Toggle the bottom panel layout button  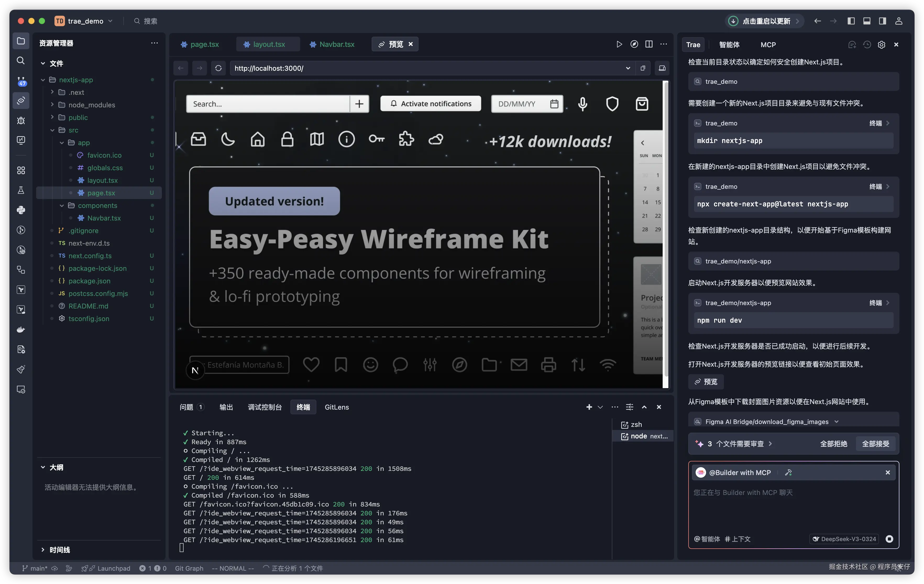coord(867,21)
